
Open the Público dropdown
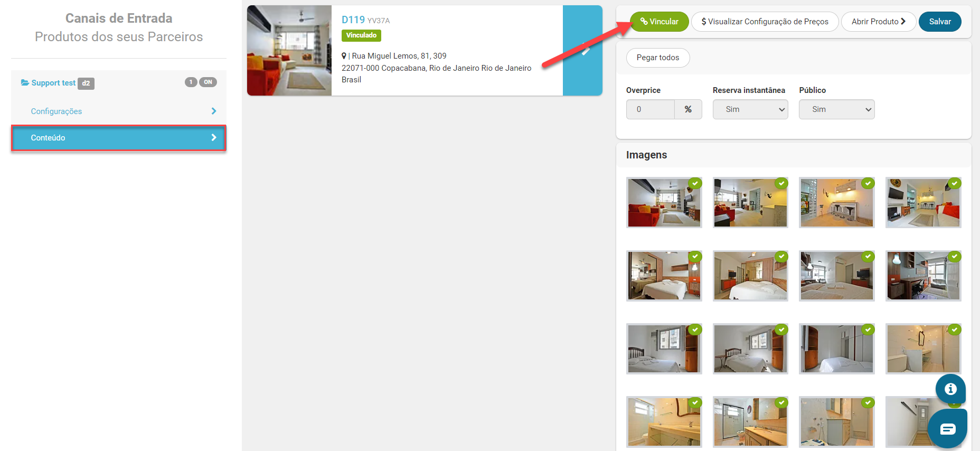click(x=836, y=109)
